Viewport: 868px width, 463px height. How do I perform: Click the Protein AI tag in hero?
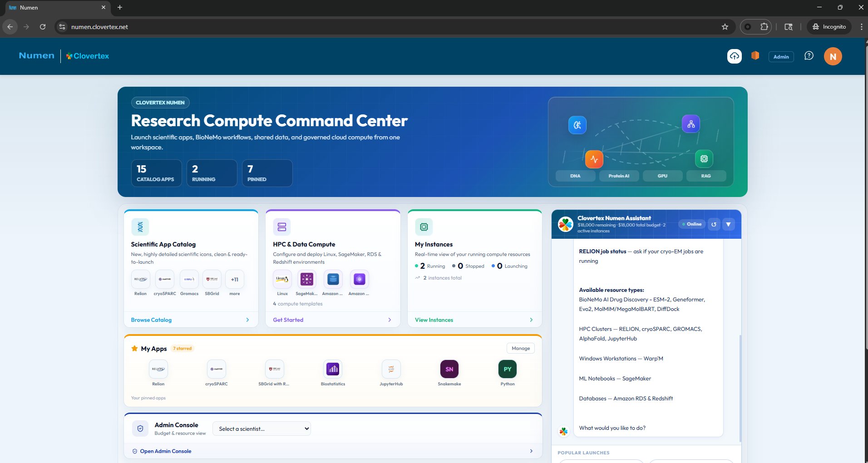tap(619, 176)
